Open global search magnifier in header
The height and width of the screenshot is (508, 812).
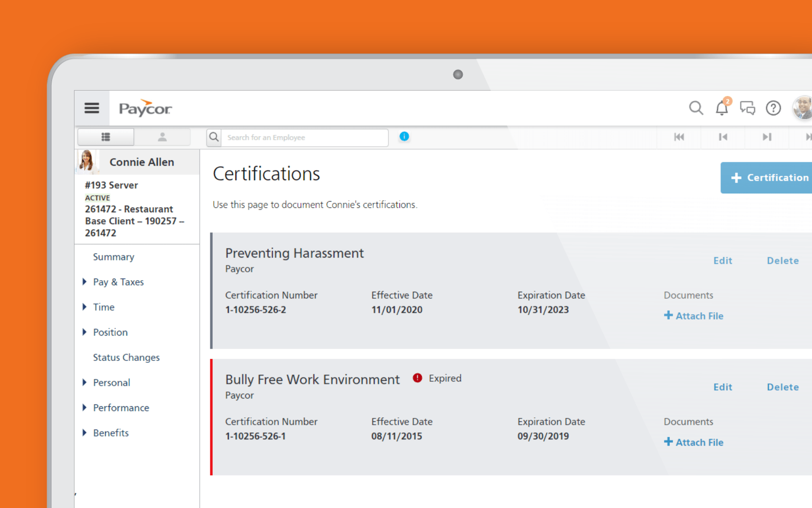(x=696, y=108)
